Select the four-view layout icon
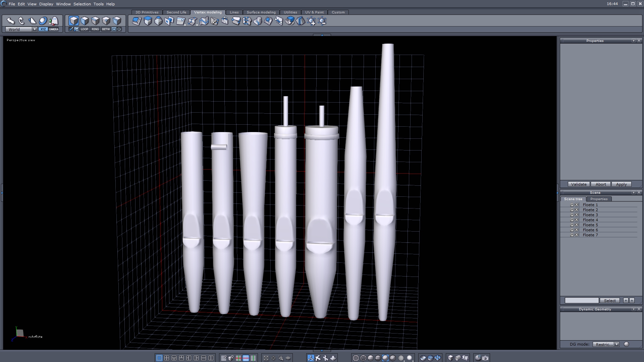This screenshot has width=644, height=362. tap(167, 358)
